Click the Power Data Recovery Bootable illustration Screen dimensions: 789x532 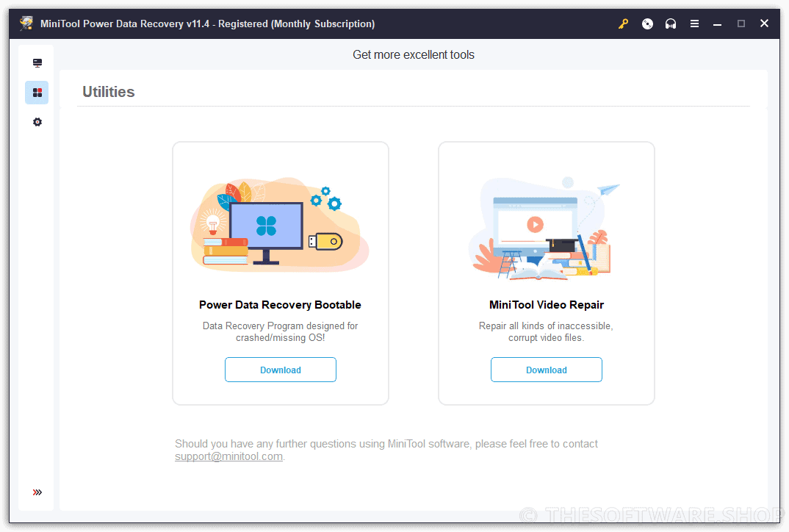point(280,224)
